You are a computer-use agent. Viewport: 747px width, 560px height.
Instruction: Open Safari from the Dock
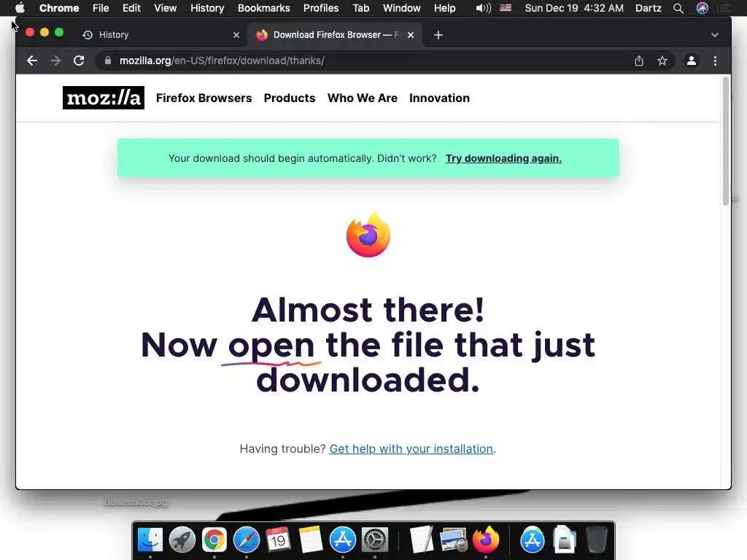247,540
